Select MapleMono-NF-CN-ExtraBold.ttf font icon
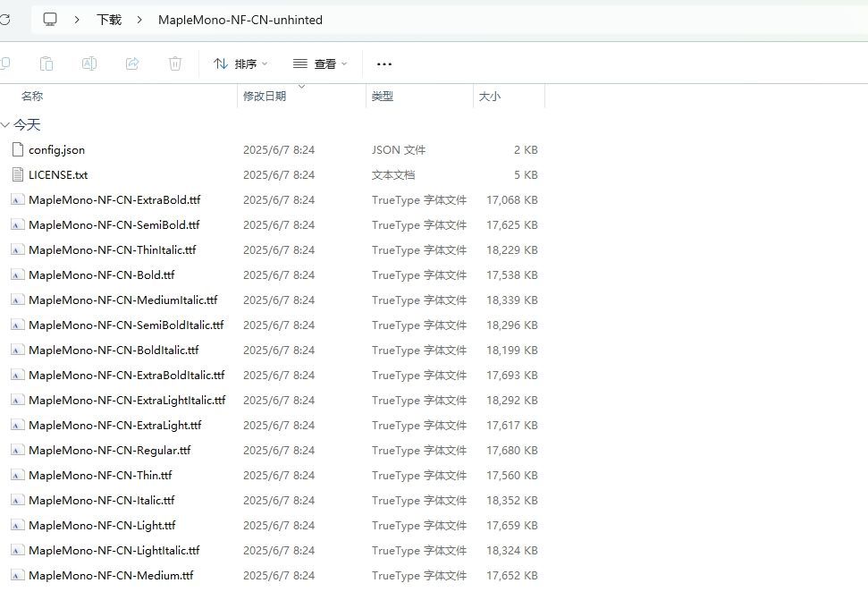This screenshot has height=600, width=868. tap(18, 199)
